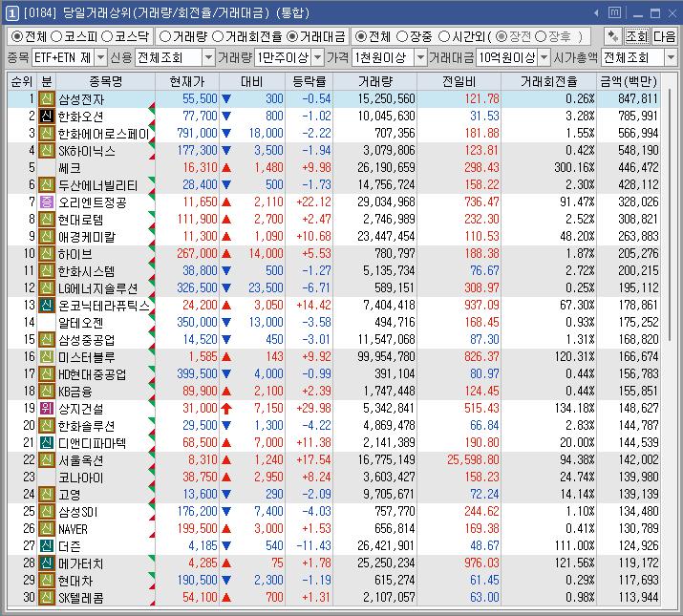This screenshot has width=683, height=616.
Task: Click the 신 badge on NAVER row
Action: [x=46, y=528]
